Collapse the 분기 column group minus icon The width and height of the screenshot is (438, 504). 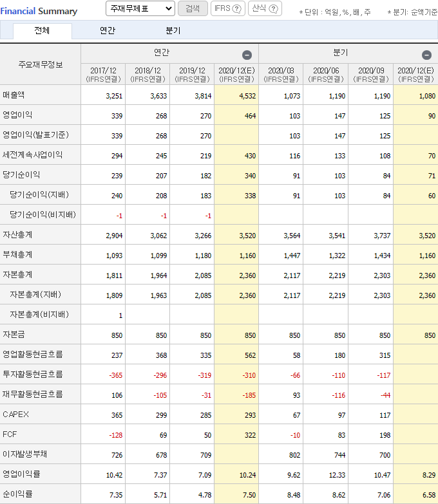coord(426,55)
